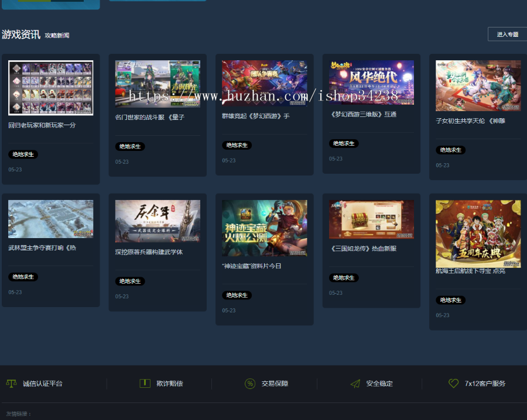Click the 游戏资讯 section heading
The width and height of the screenshot is (527, 420).
21,35
